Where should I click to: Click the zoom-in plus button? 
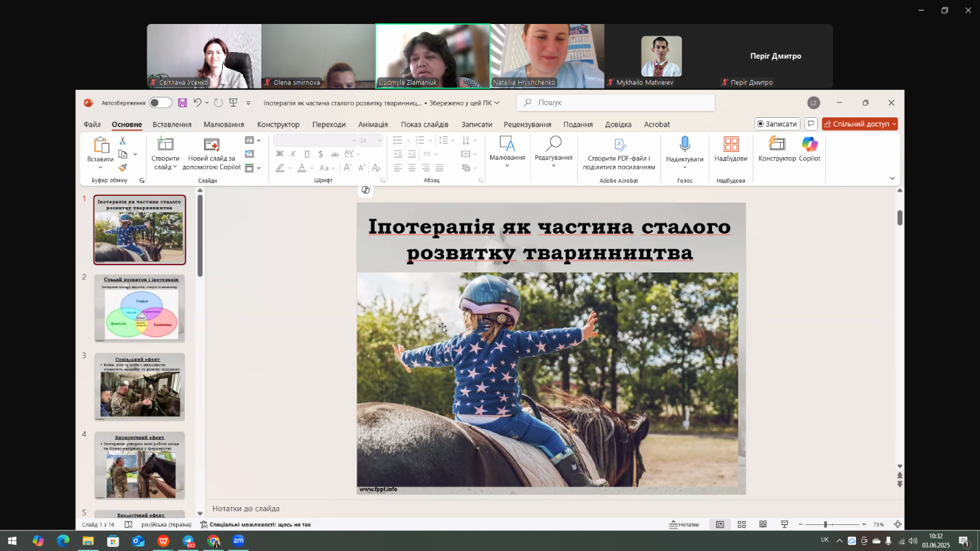point(864,524)
